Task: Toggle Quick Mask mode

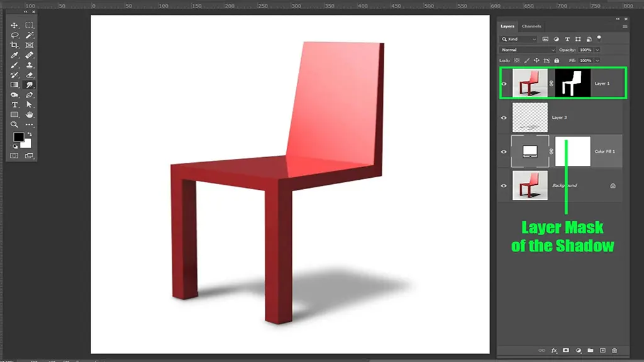Action: click(14, 156)
